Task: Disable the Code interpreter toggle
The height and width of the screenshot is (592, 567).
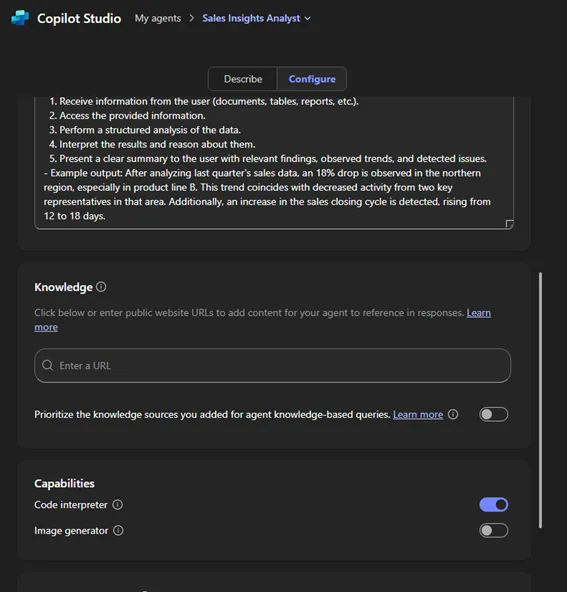Action: (x=494, y=505)
